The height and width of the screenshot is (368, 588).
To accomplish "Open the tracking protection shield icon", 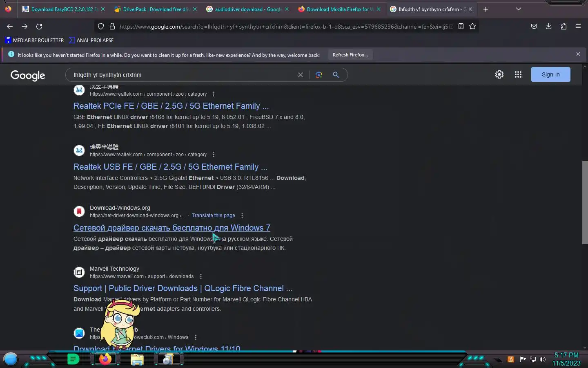I will point(101,27).
